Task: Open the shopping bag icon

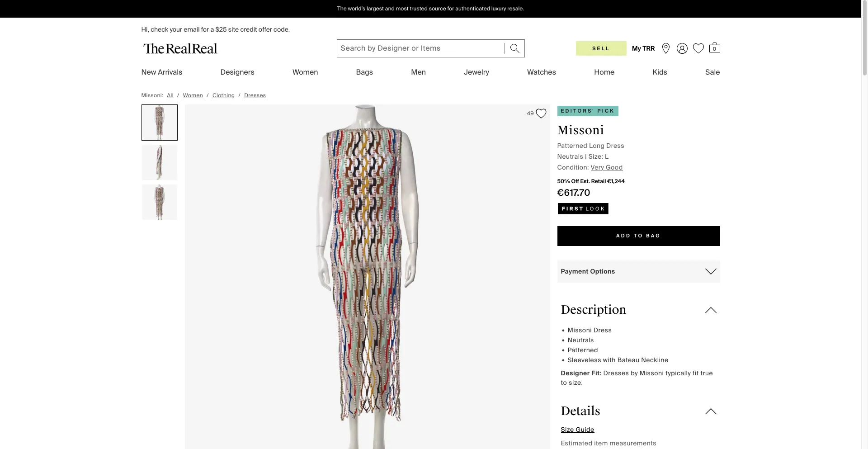Action: pyautogui.click(x=714, y=48)
